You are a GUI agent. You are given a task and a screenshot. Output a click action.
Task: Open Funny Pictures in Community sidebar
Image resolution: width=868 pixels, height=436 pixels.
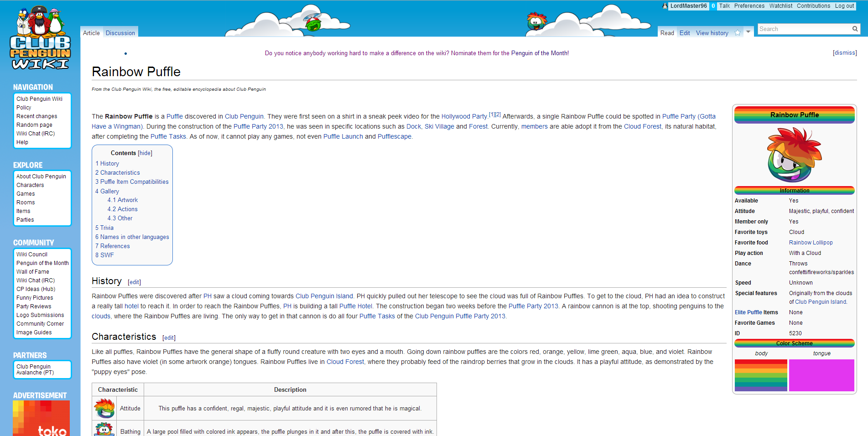pos(35,298)
